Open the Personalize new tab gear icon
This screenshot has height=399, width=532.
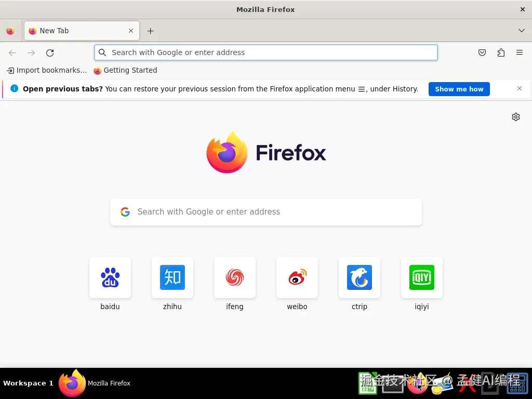click(x=516, y=117)
